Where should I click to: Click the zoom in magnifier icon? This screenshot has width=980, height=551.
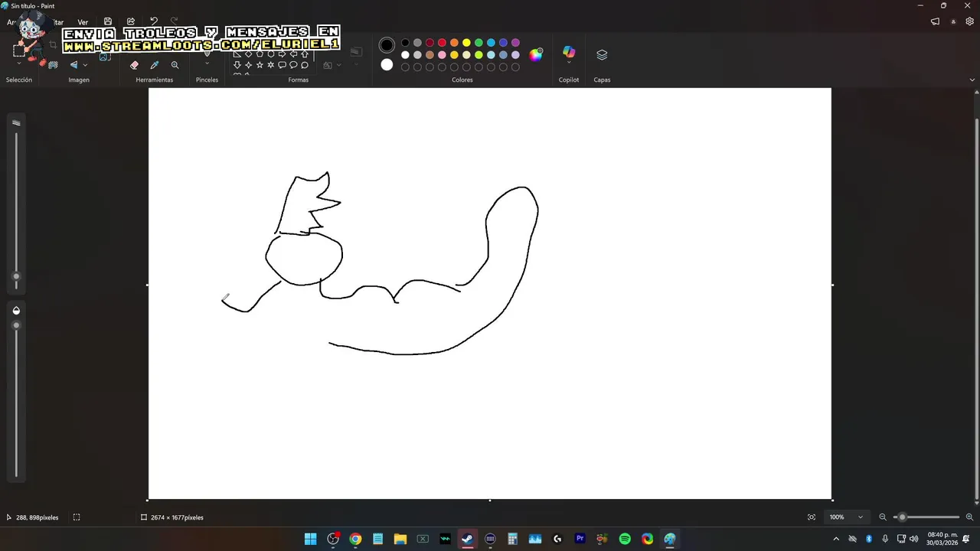pyautogui.click(x=969, y=517)
